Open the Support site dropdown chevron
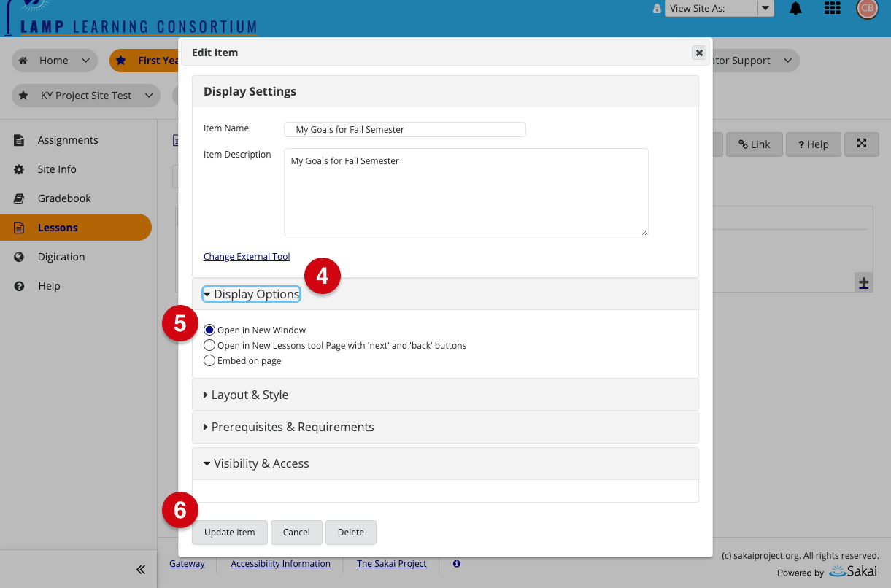891x588 pixels. pos(787,61)
